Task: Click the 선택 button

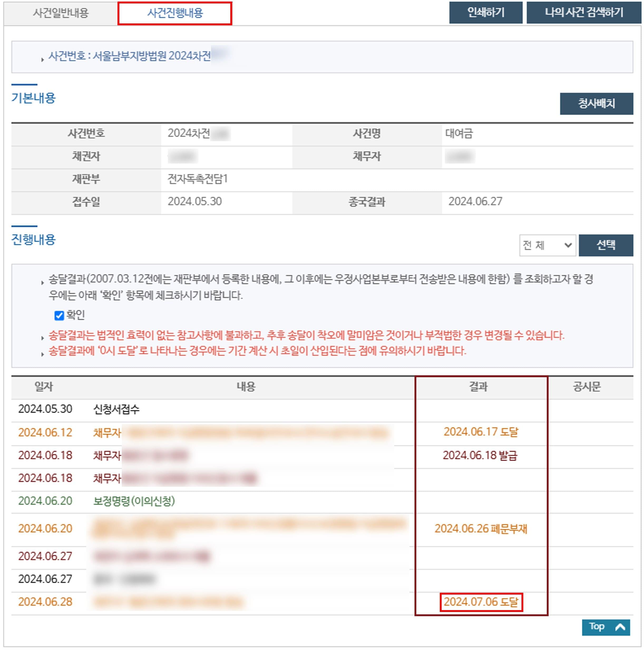Action: [606, 245]
